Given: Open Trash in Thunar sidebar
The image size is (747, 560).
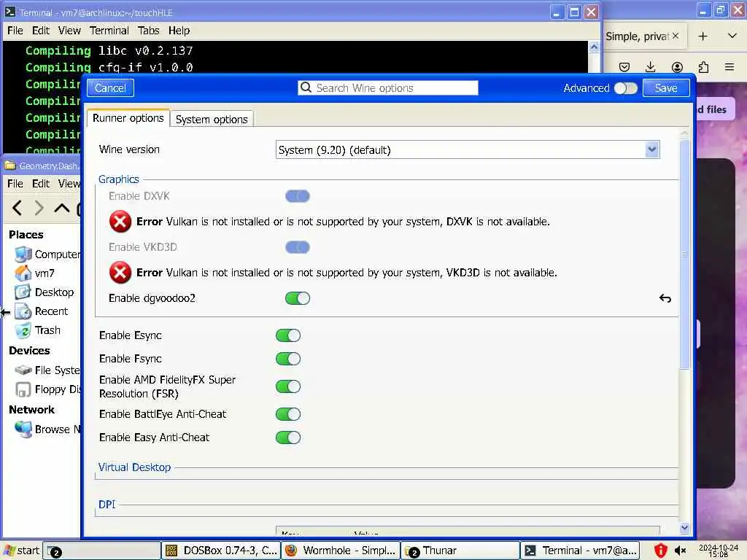Looking at the screenshot, I should point(37,330).
